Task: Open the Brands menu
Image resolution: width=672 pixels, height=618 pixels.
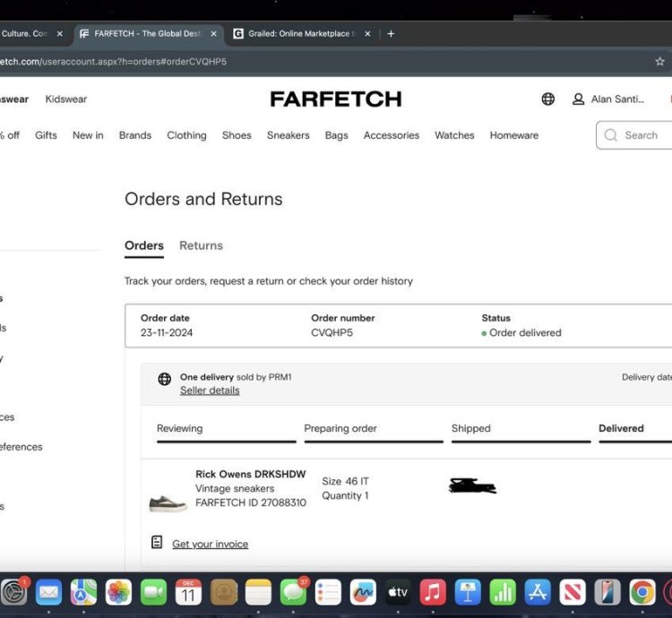Action: point(135,135)
